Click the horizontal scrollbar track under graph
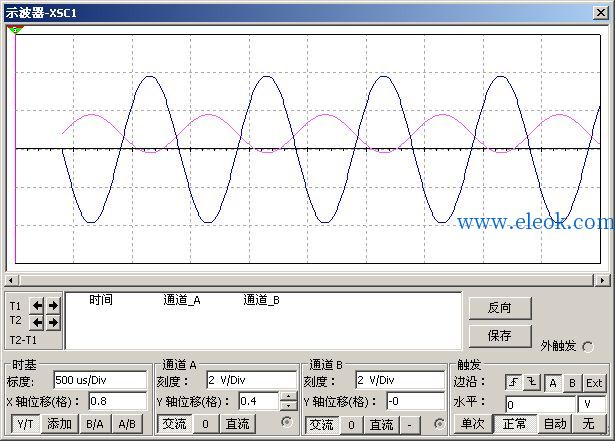 coord(306,280)
